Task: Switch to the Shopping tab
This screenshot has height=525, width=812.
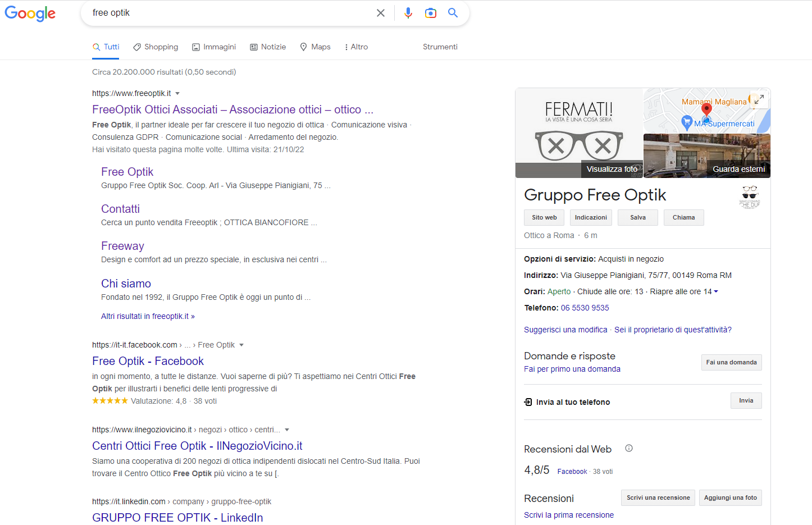Action: [x=156, y=47]
